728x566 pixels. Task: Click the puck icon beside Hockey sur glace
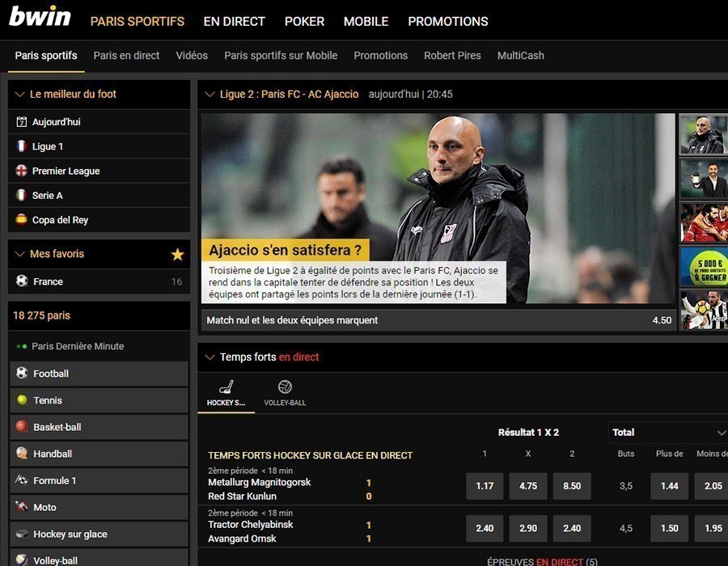pyautogui.click(x=22, y=534)
